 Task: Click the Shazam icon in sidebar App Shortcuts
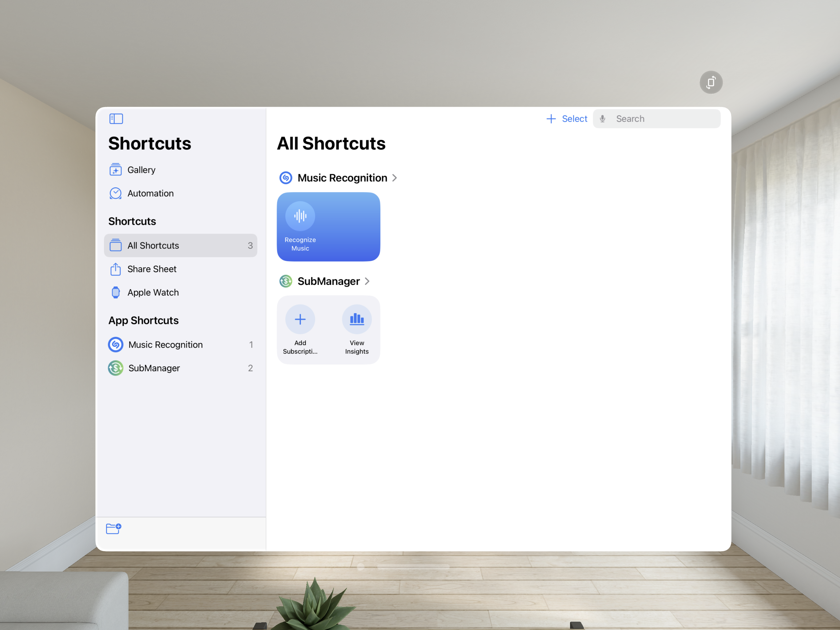tap(116, 345)
